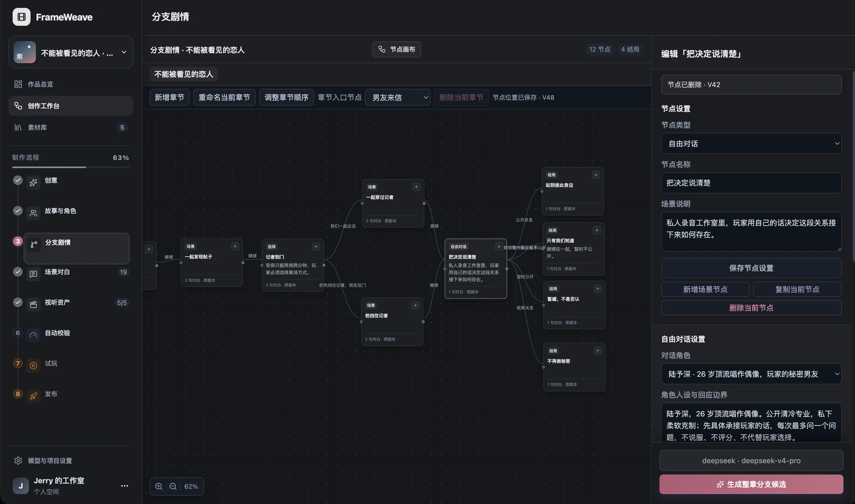Click the 创意 step sparkle icon
This screenshot has width=855, height=504.
(33, 183)
